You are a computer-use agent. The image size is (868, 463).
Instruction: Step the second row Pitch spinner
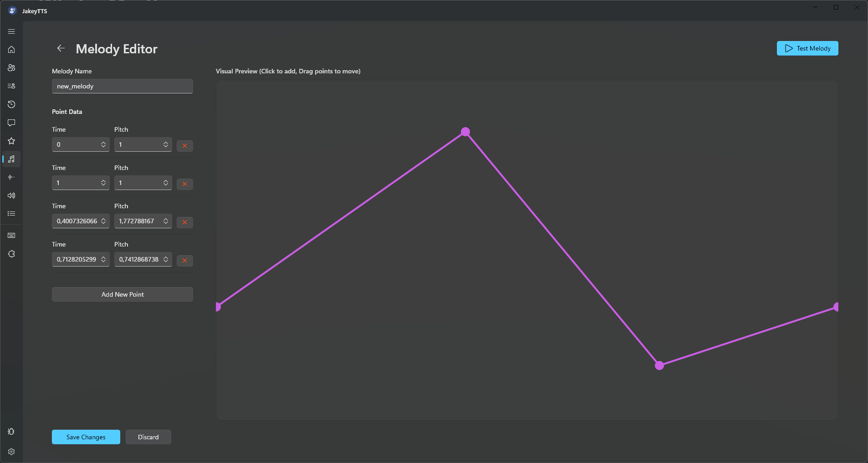pyautogui.click(x=166, y=183)
